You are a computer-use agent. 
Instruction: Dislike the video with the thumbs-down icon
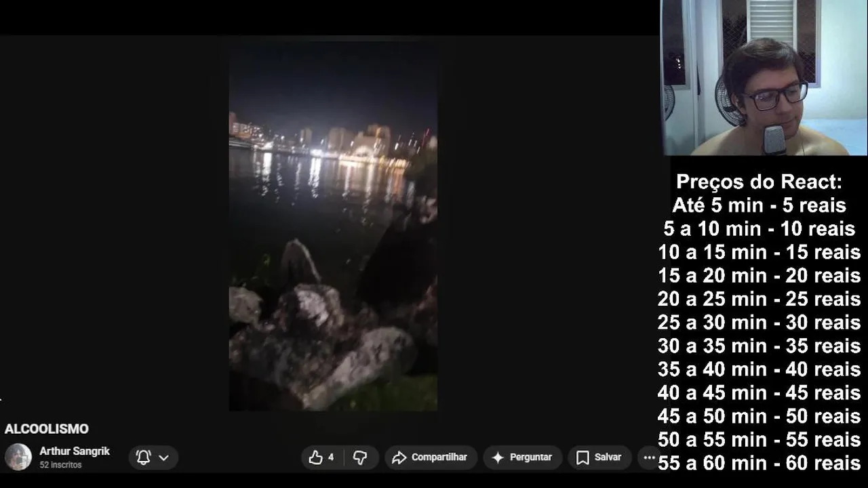pyautogui.click(x=360, y=457)
